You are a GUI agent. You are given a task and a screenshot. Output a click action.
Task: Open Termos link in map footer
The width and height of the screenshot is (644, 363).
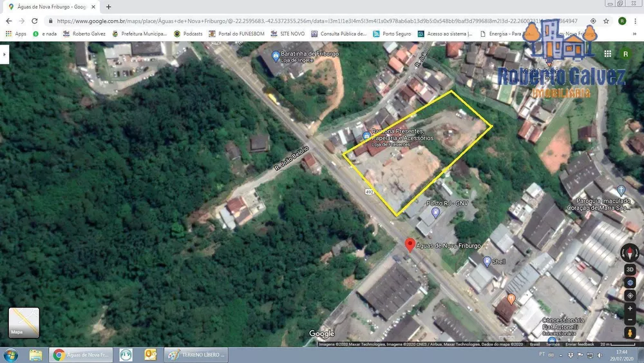click(x=553, y=344)
